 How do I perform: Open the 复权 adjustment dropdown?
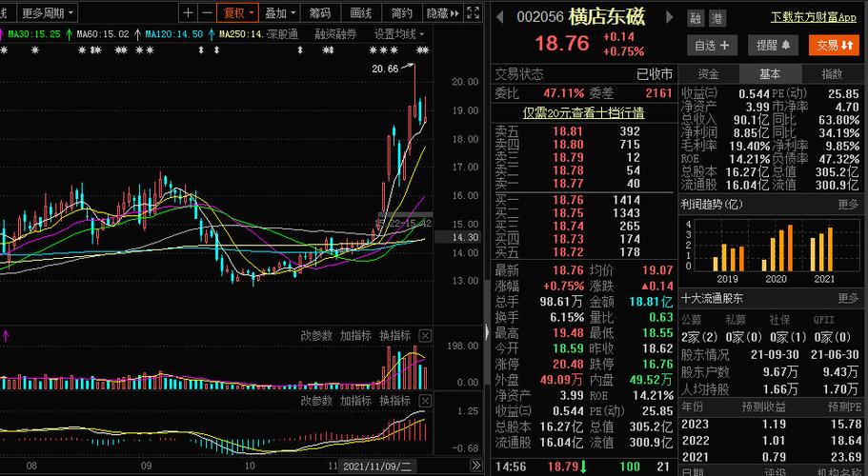[237, 12]
